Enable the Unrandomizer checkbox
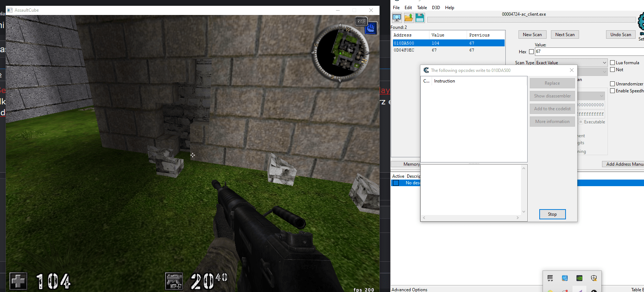The image size is (644, 292). point(613,84)
